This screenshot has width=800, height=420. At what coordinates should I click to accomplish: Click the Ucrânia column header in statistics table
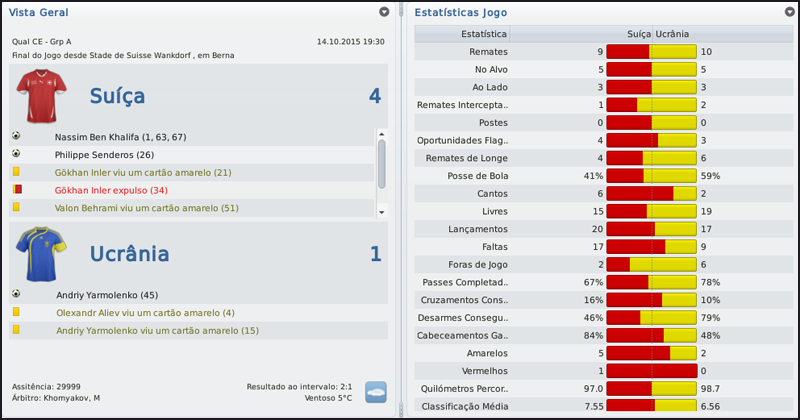coord(672,33)
